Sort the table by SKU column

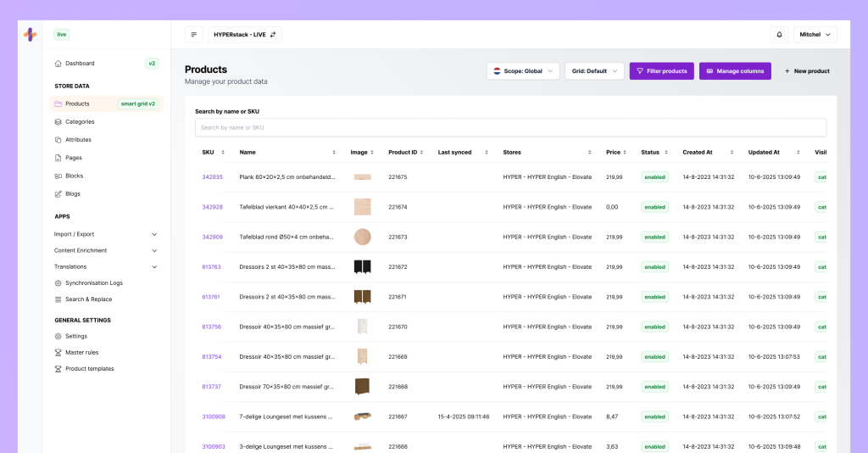[x=212, y=153]
